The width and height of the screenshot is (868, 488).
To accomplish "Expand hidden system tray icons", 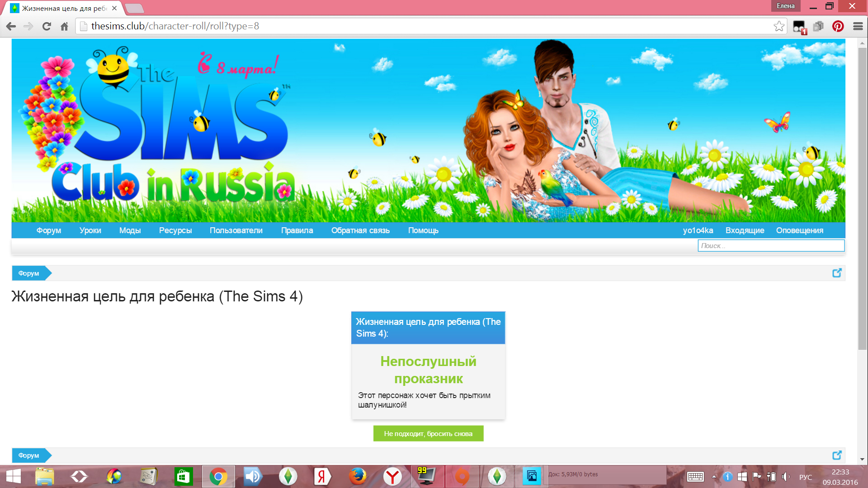I will pyautogui.click(x=714, y=477).
